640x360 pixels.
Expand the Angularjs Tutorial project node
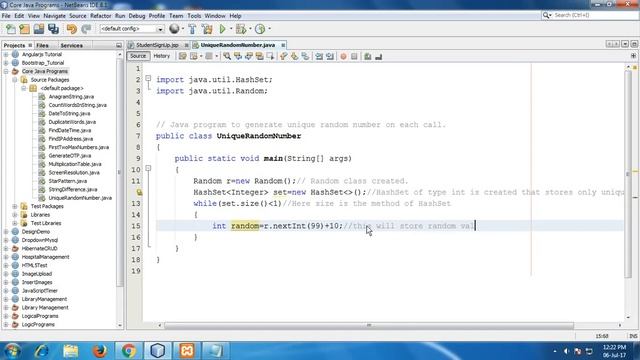click(x=6, y=54)
